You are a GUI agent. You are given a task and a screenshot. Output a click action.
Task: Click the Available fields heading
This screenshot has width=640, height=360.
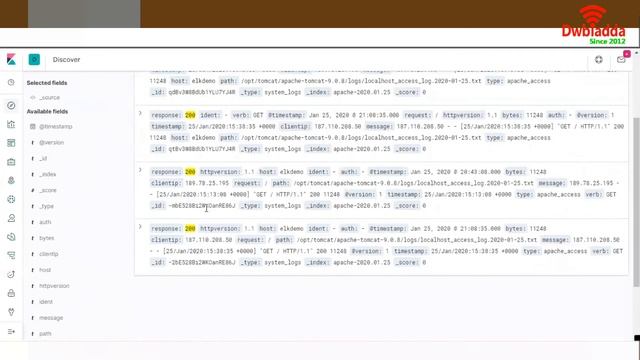point(47,111)
